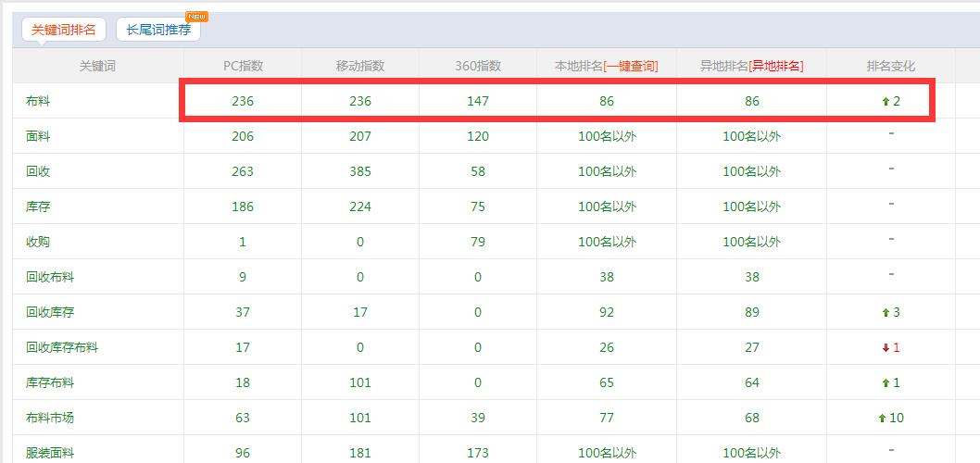Click the 一键查询 link in the header
980x463 pixels.
click(631, 66)
